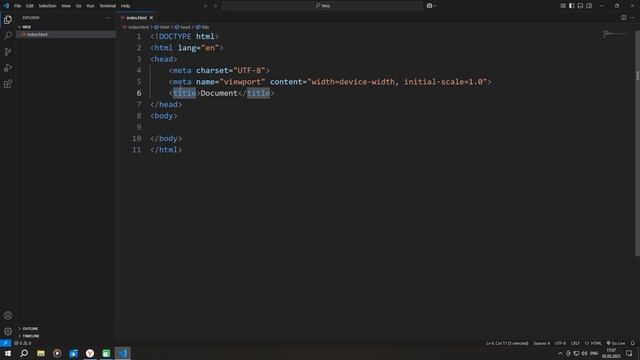The height and width of the screenshot is (360, 640).
Task: Click the system tray volume icon
Action: [x=584, y=353]
